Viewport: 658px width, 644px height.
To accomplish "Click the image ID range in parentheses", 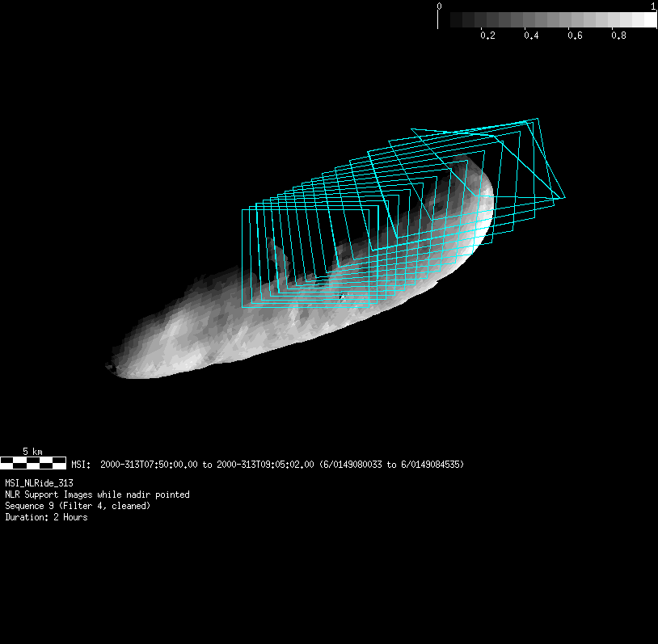I will click(x=391, y=465).
